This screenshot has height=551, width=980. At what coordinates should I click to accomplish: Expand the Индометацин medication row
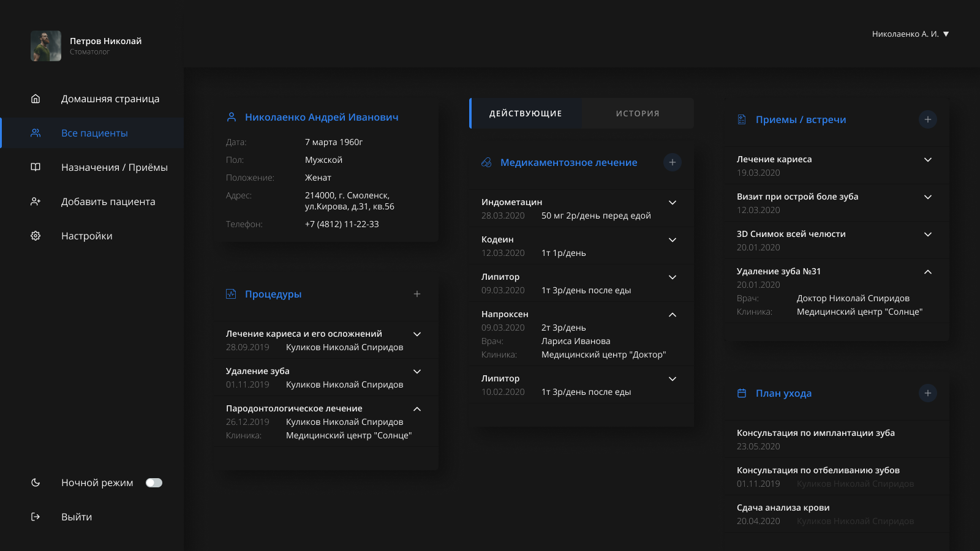pyautogui.click(x=673, y=203)
